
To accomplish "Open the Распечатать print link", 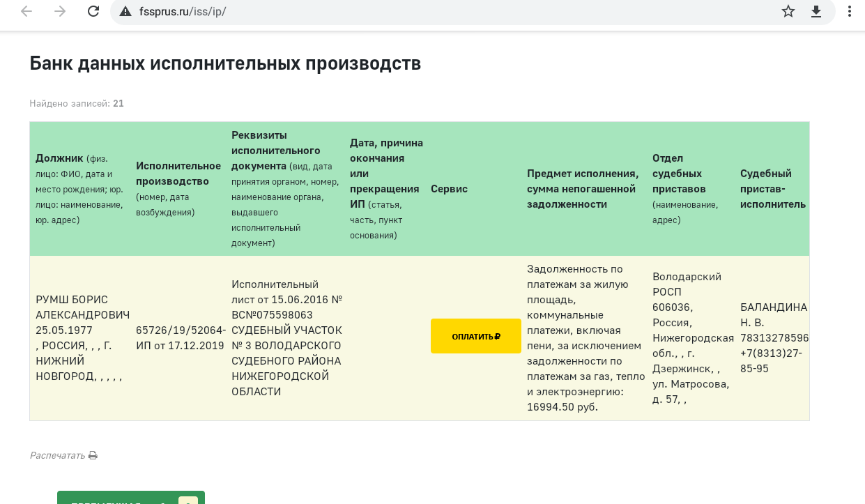I will [x=56, y=455].
